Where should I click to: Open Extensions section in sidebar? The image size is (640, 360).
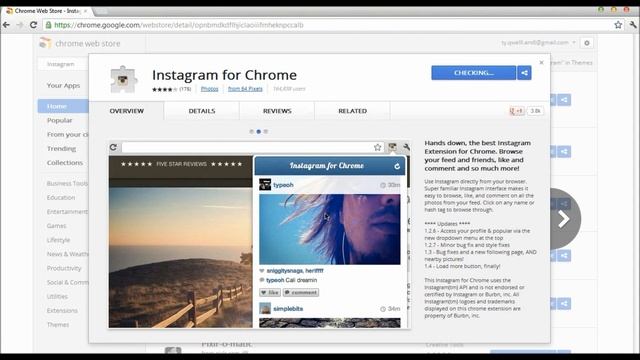[x=62, y=311]
